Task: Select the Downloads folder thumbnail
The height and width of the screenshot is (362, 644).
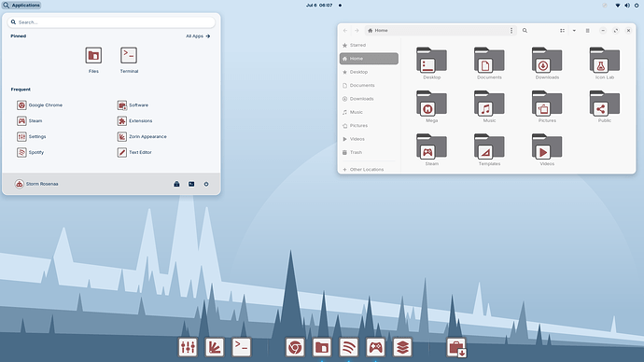Action: point(547,60)
